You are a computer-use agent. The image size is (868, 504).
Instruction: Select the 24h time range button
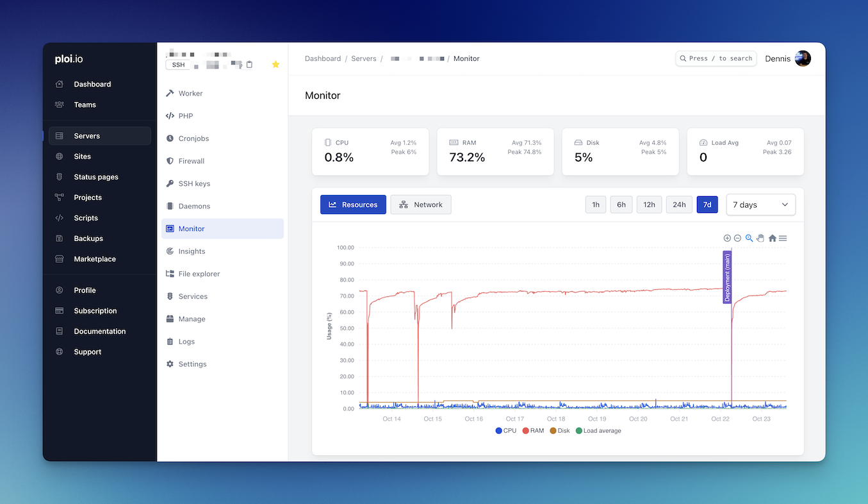[x=679, y=205]
